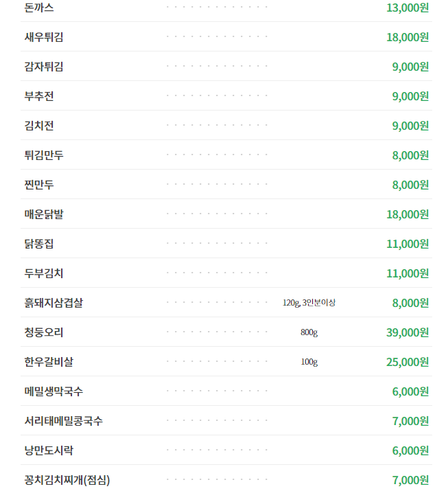Select the 튀김만두 menu item
Image resolution: width=448 pixels, height=491 pixels.
click(44, 155)
